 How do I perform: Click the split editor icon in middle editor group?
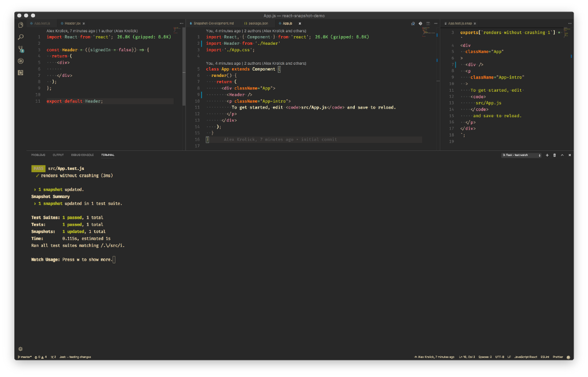428,23
